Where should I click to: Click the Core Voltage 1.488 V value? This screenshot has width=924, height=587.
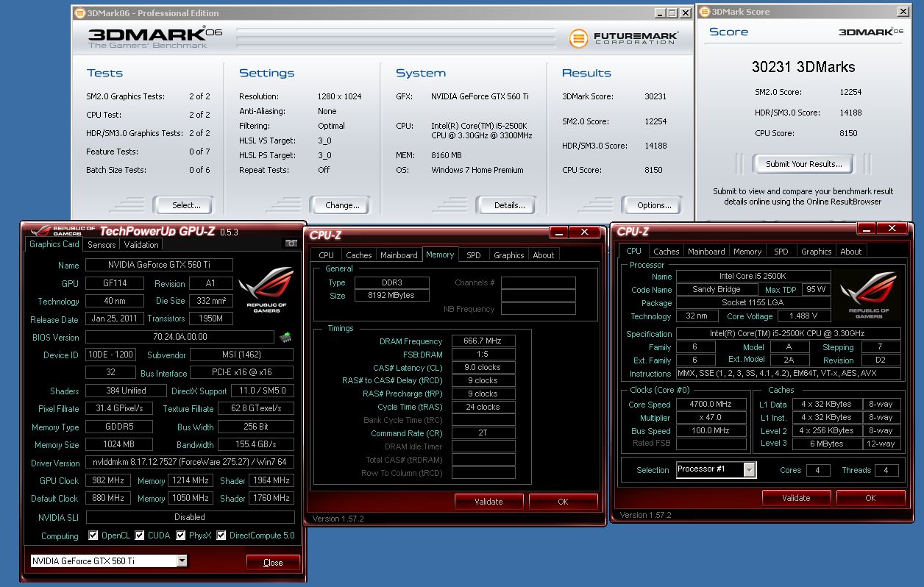803,316
